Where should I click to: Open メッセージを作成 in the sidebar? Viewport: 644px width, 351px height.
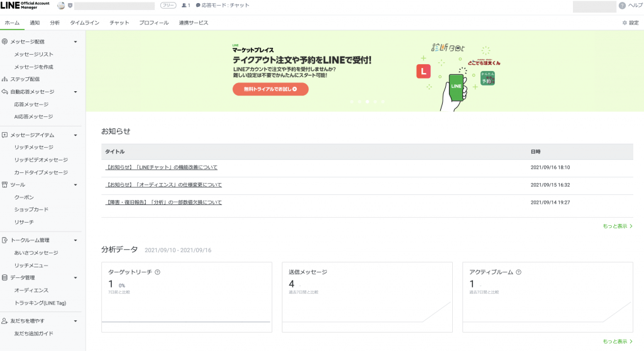[34, 67]
